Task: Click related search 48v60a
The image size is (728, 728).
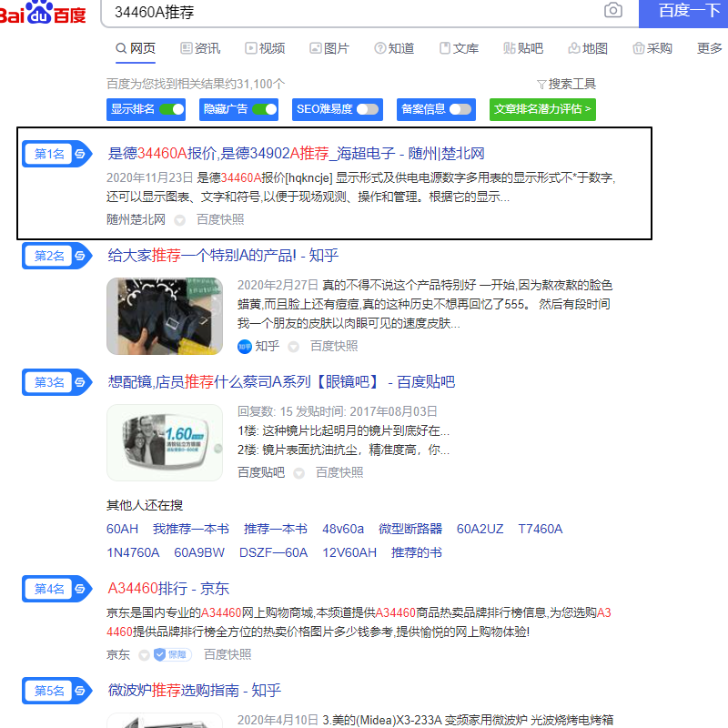Action: click(x=343, y=530)
